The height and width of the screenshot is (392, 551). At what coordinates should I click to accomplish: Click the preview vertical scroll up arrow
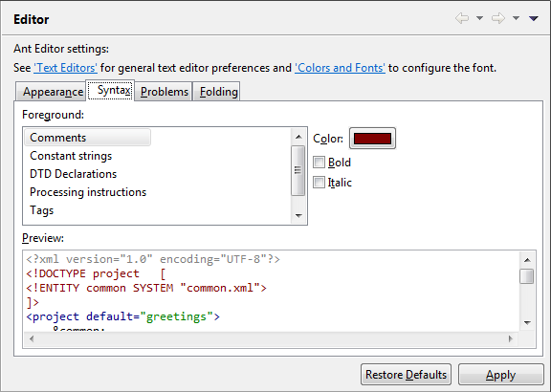click(527, 260)
